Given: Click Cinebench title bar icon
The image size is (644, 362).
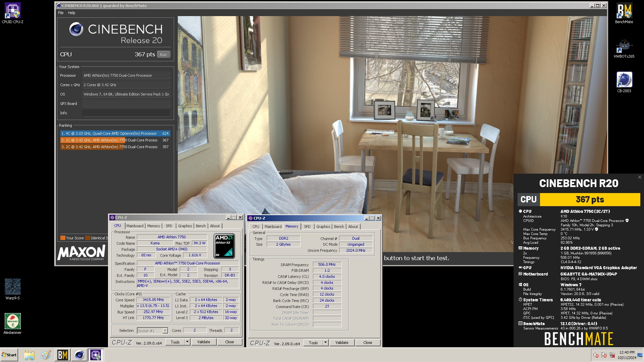Looking at the screenshot, I should click(x=59, y=6).
